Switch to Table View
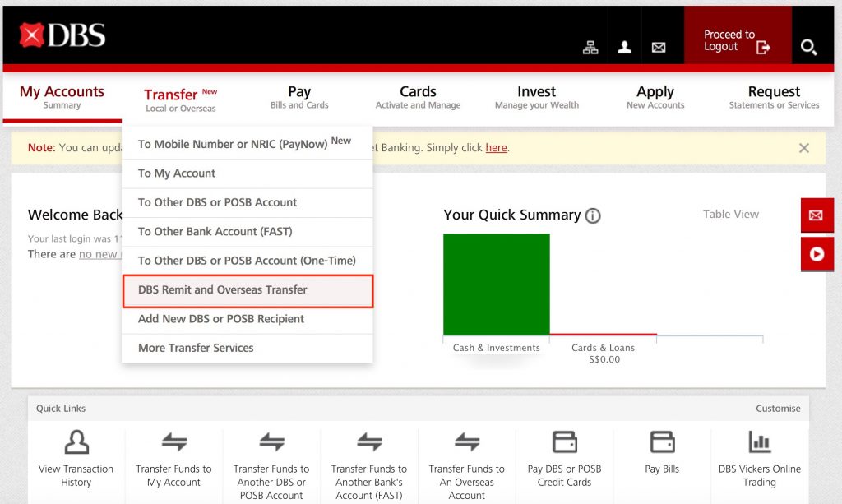This screenshot has height=504, width=842. click(731, 214)
